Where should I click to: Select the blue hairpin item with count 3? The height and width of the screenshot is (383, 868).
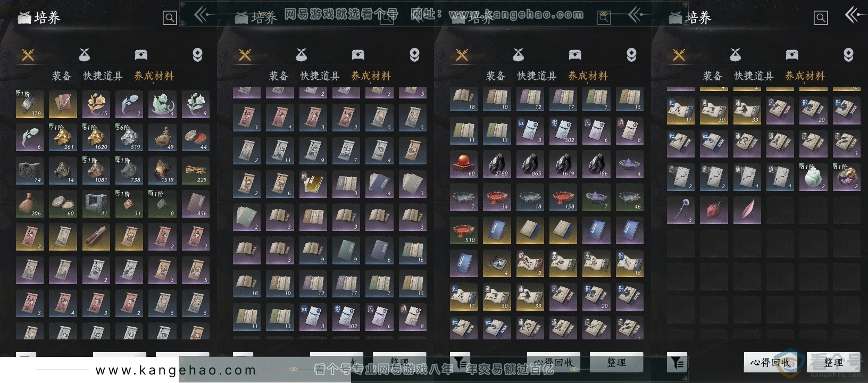[681, 210]
